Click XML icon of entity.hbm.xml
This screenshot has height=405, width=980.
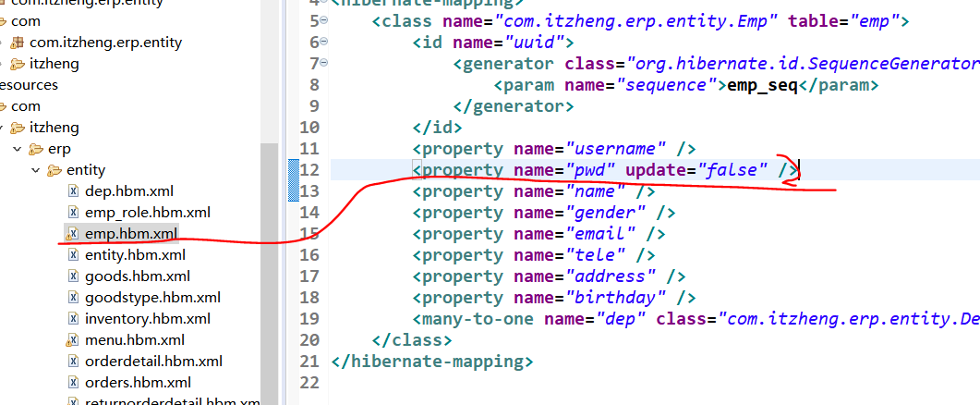(72, 255)
